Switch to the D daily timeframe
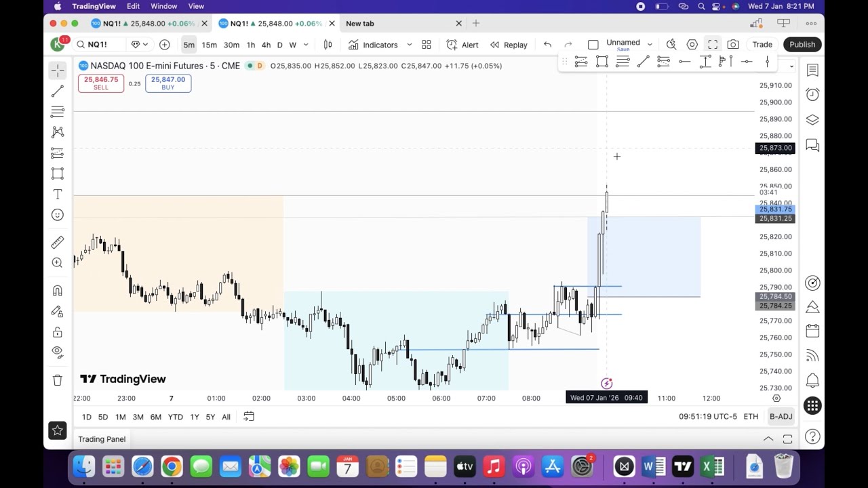This screenshot has height=488, width=868. point(279,45)
